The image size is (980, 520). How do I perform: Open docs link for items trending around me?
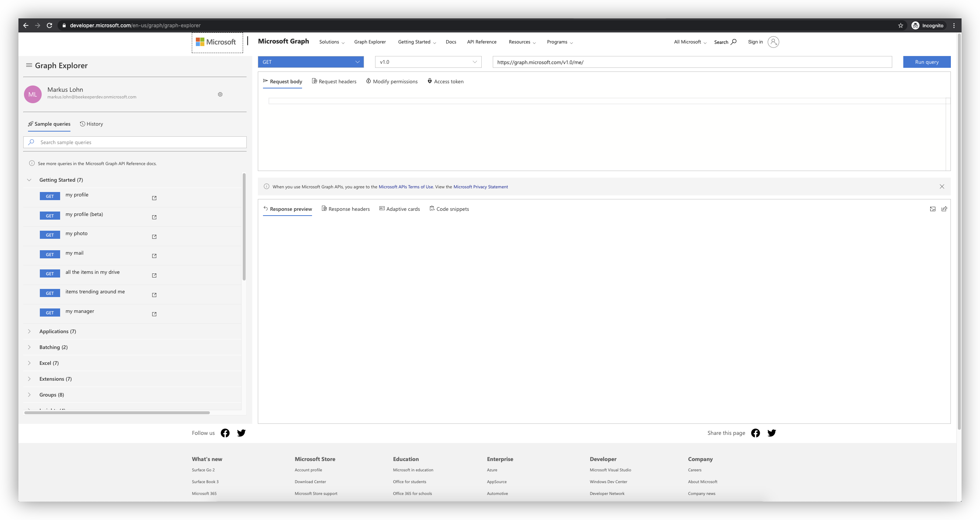point(154,295)
